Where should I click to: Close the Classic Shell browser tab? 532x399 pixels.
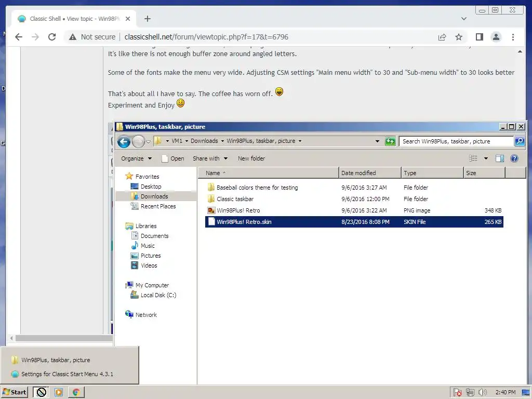click(x=128, y=19)
